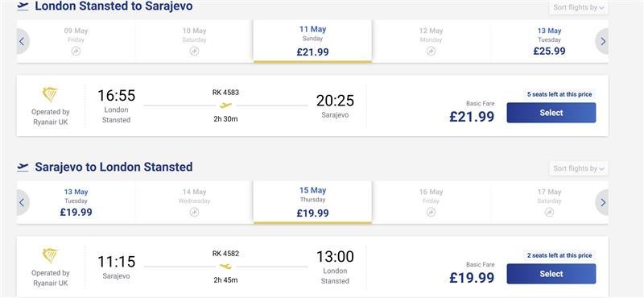Click next dates arrow for return flights
Screen dimensions: 644x298
click(602, 203)
